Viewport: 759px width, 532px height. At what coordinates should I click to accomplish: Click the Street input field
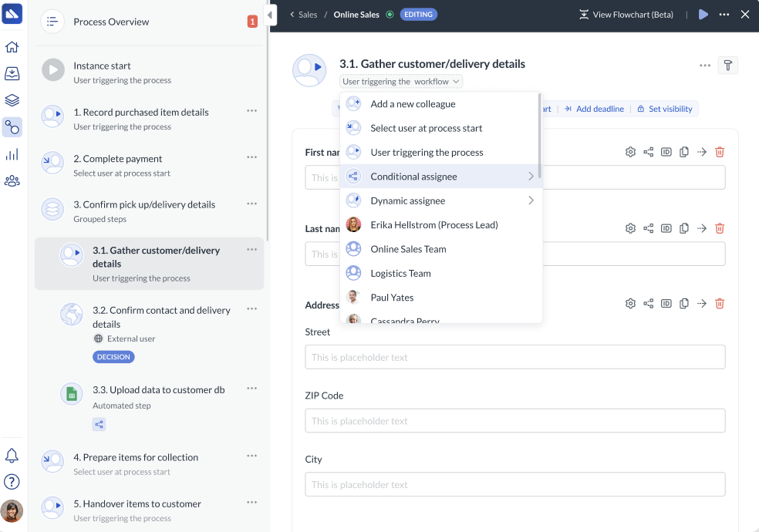pos(515,357)
